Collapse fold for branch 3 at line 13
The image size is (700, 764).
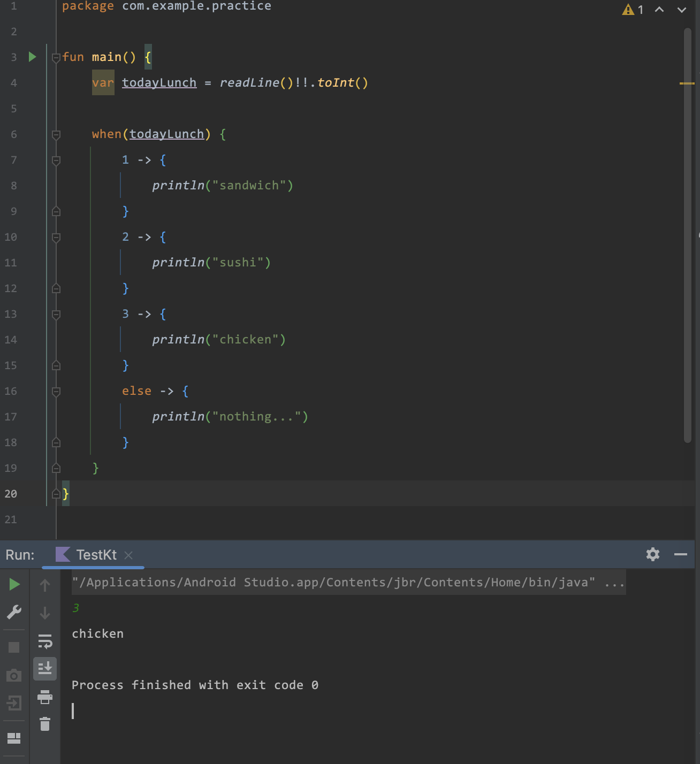[x=56, y=314]
